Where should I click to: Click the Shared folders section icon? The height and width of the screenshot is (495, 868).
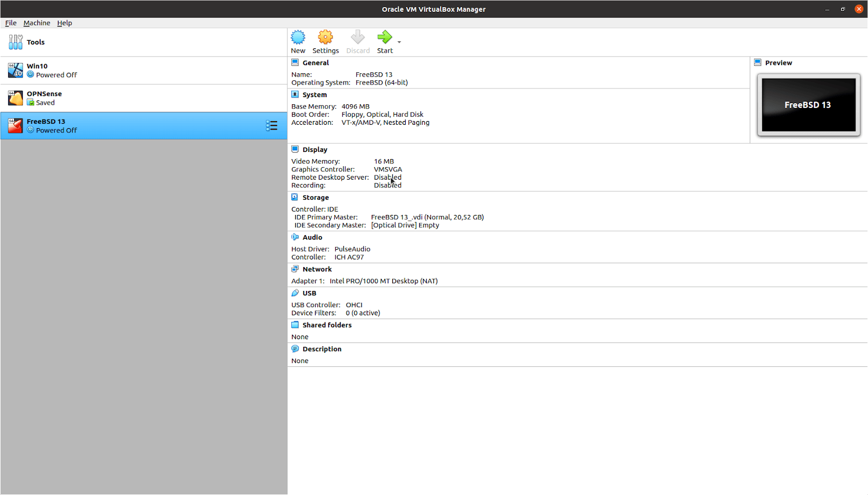coord(295,325)
